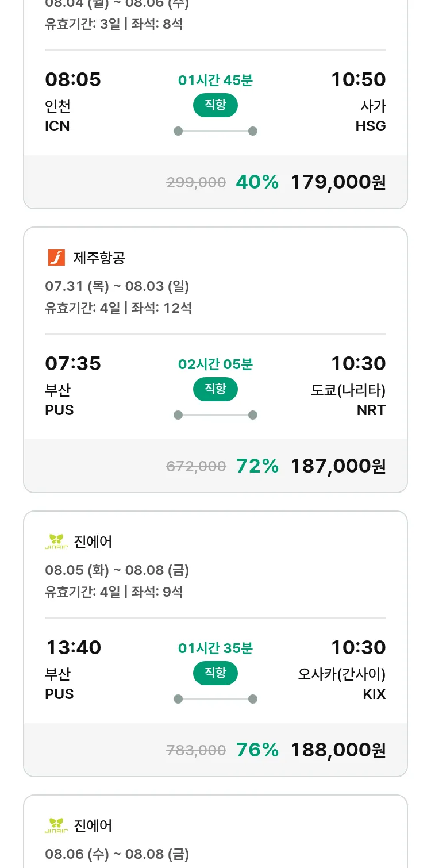Viewport: 431px width, 868px height.
Task: Select the 179,000원 price for the Saga flight
Action: click(x=338, y=182)
